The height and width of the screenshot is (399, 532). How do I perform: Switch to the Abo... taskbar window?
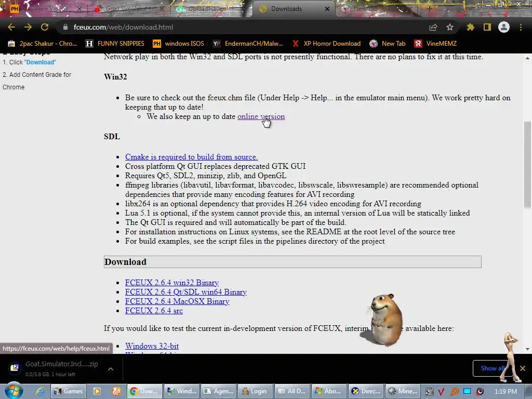point(330,391)
